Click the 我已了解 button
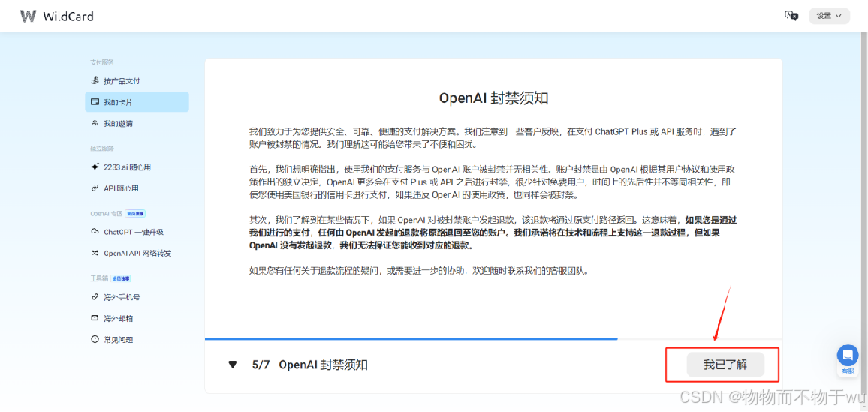 725,365
